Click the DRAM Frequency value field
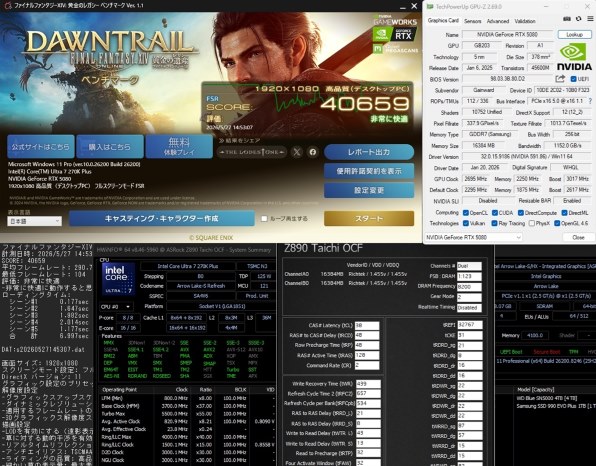596x466 pixels. coord(469,287)
